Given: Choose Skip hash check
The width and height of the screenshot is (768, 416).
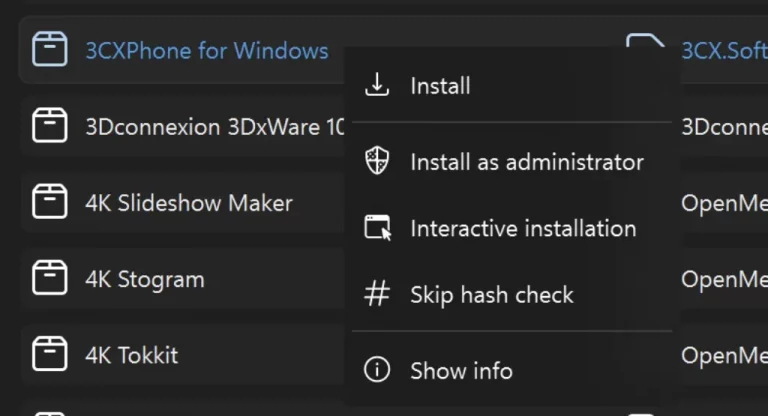Looking at the screenshot, I should tap(512, 294).
